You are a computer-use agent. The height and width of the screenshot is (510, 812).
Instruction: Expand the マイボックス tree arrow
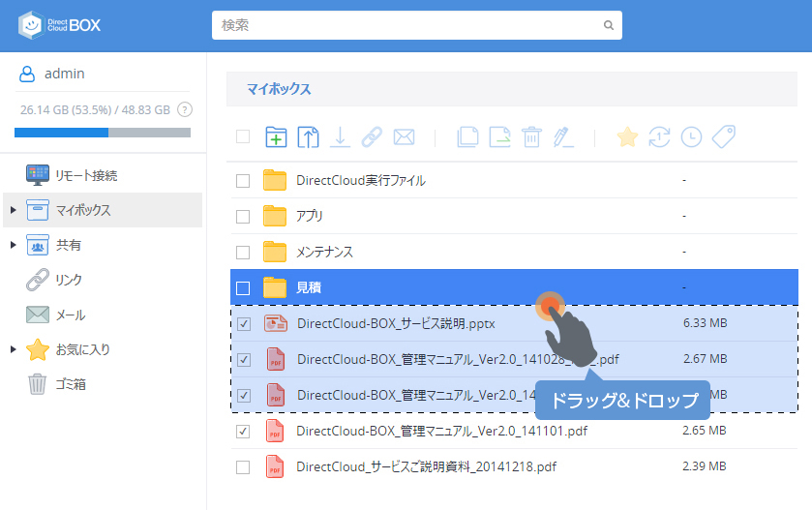pos(13,210)
